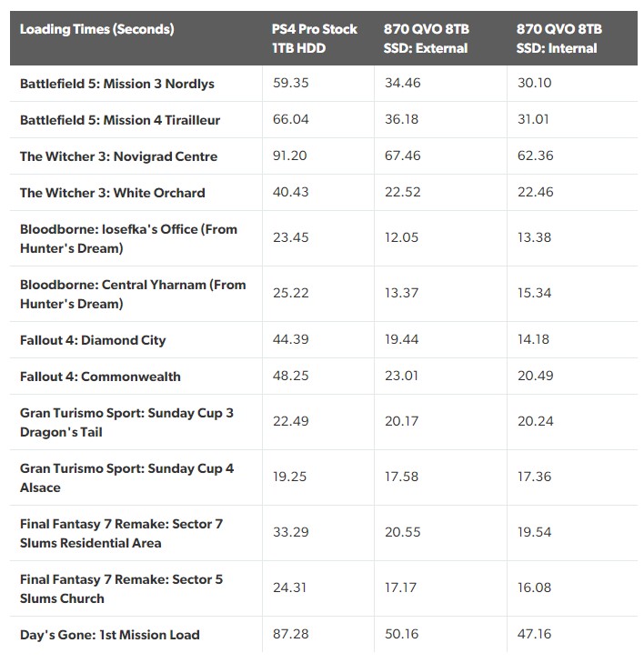Click the Battlefield 5: Mission 4 Tirailleur label
Screen dimensions: 644x663
120,120
